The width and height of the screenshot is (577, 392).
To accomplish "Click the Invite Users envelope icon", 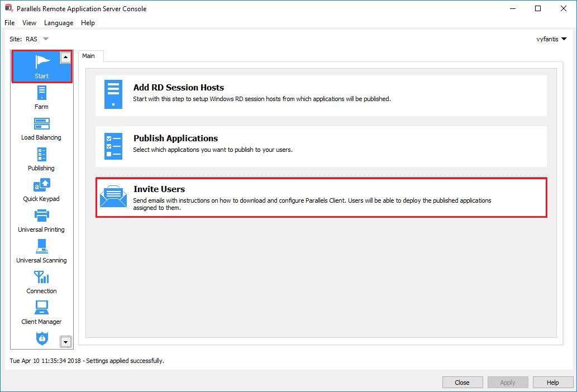I will tap(113, 197).
